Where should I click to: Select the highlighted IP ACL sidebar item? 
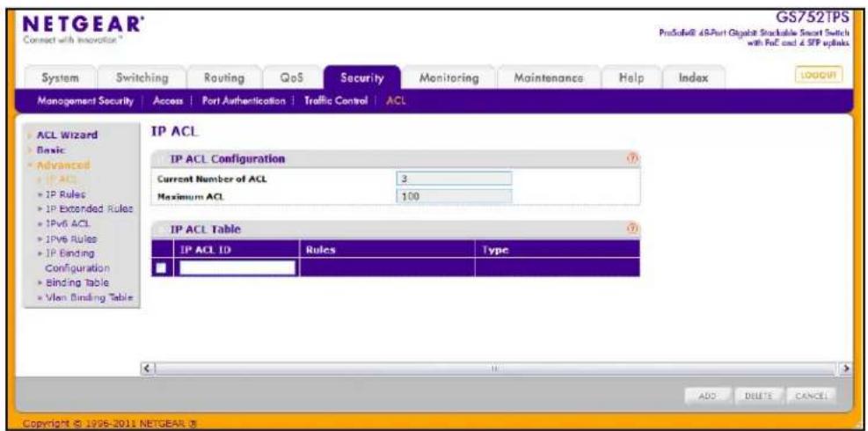(x=61, y=179)
